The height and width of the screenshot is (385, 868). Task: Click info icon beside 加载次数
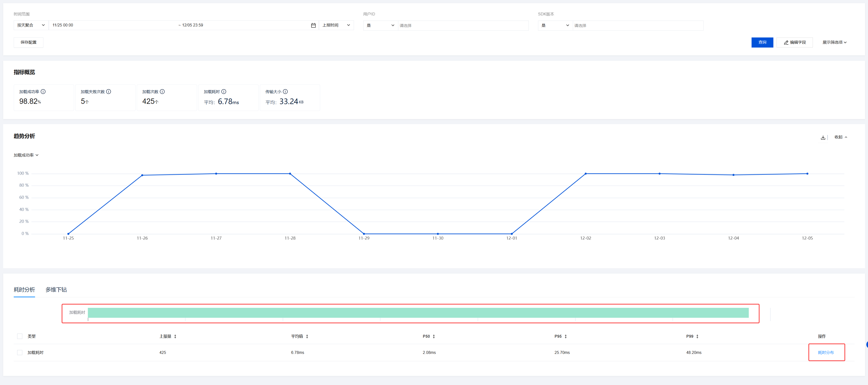click(162, 92)
